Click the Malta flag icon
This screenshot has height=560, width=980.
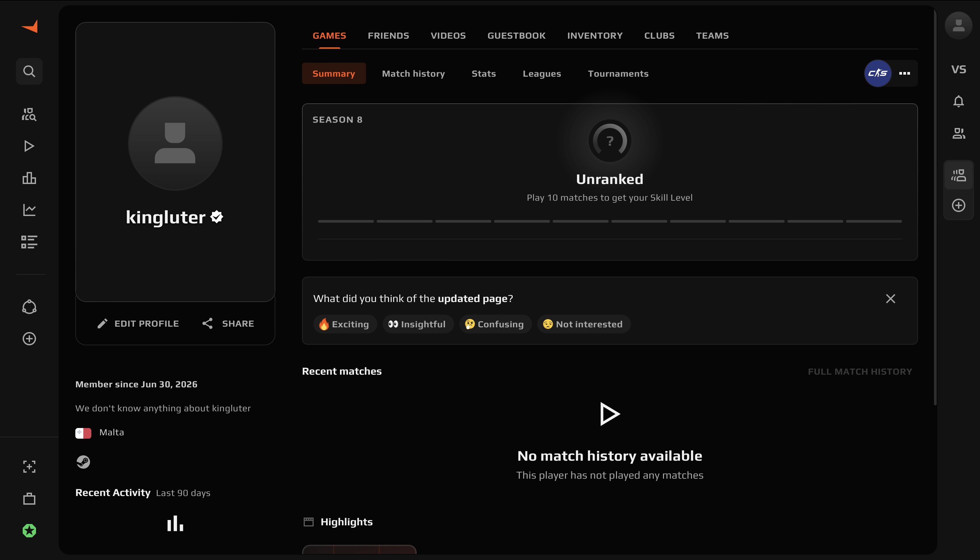[x=83, y=433]
